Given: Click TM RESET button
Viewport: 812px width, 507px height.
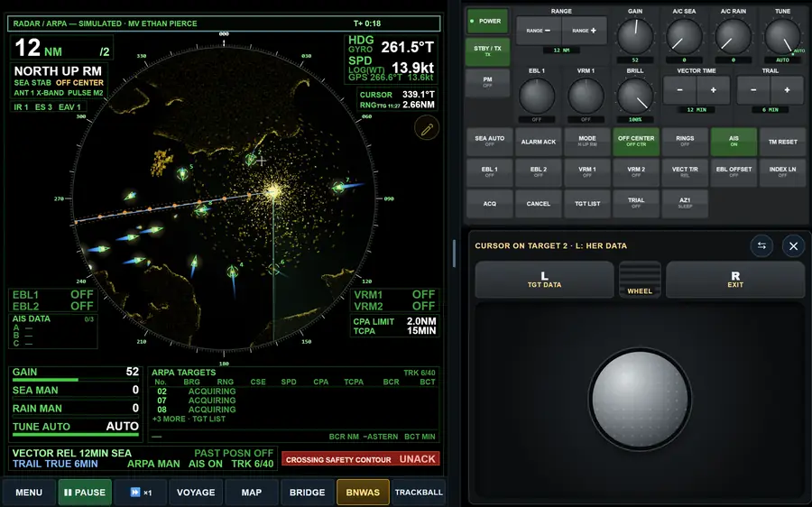Looking at the screenshot, I should click(782, 142).
